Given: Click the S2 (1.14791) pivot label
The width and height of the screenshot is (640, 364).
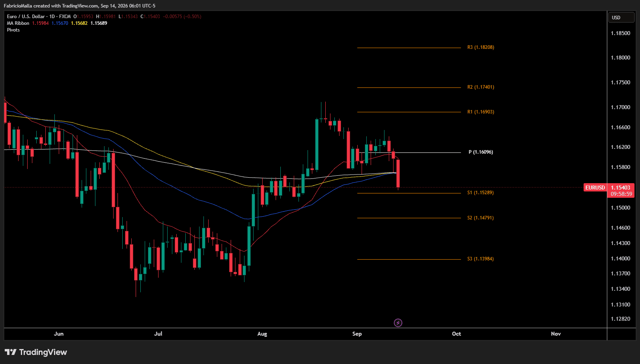Looking at the screenshot, I should [480, 218].
